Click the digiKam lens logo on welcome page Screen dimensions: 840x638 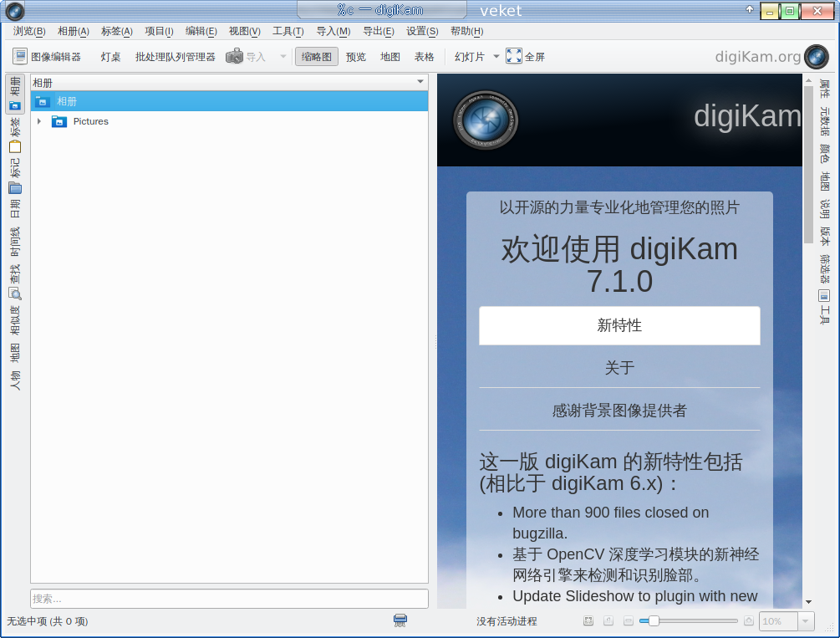point(486,120)
